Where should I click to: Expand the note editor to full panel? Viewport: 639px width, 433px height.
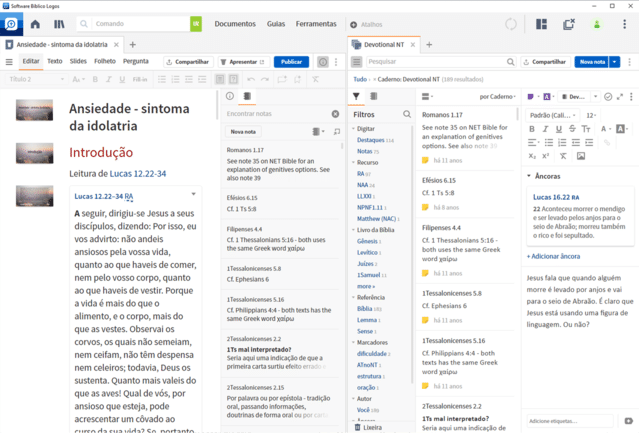point(620,97)
